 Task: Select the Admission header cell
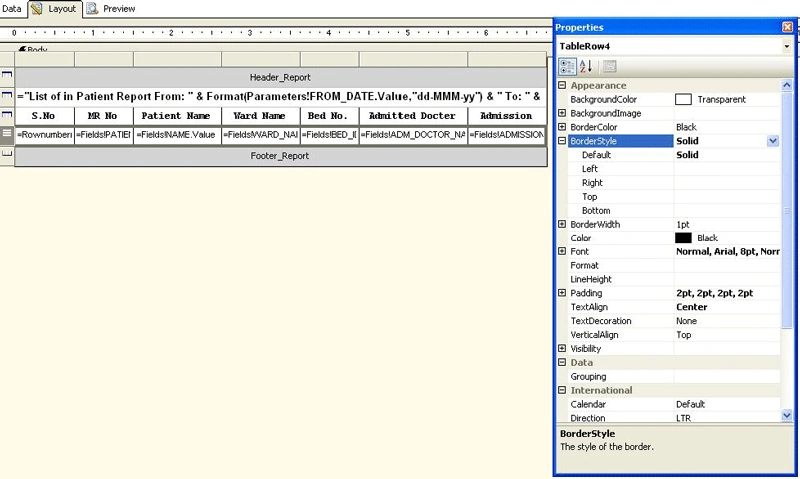coord(507,116)
